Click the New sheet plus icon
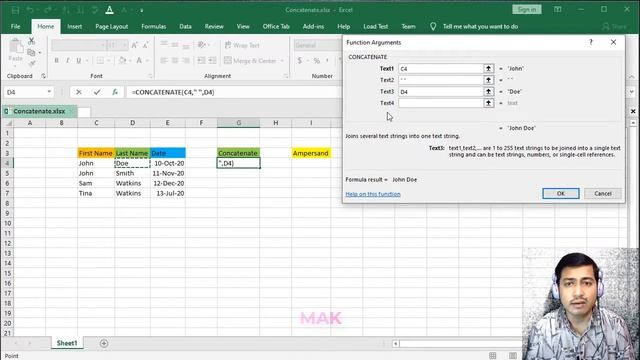 tap(104, 343)
